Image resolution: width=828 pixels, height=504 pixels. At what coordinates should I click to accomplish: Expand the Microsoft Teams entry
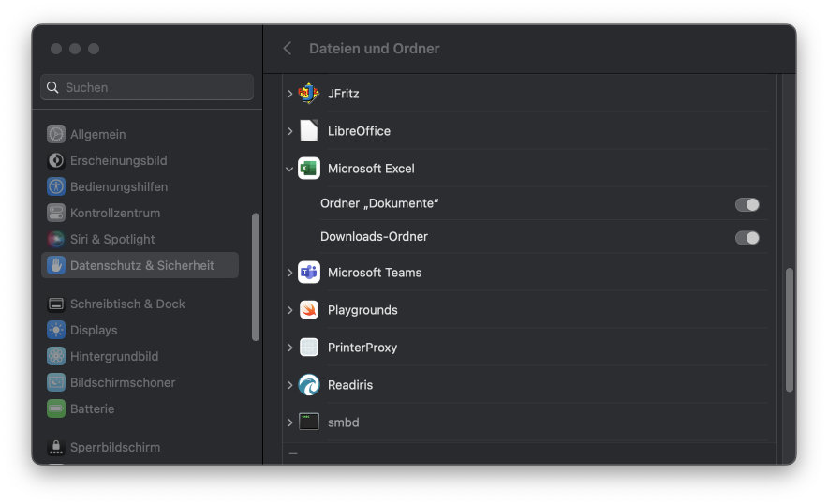click(290, 273)
